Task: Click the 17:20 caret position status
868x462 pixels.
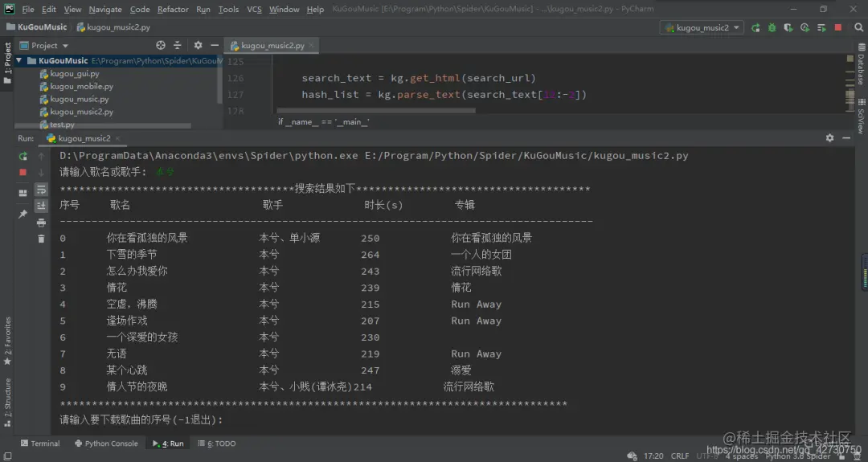Action: tap(653, 456)
